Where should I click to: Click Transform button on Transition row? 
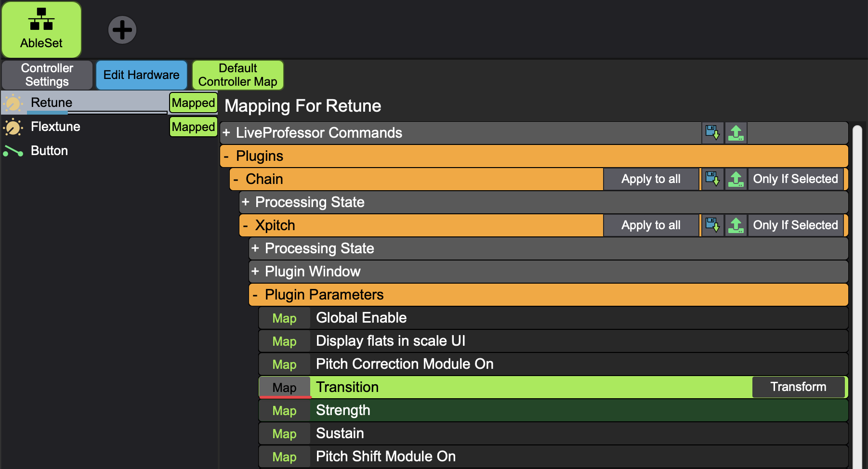pyautogui.click(x=798, y=387)
